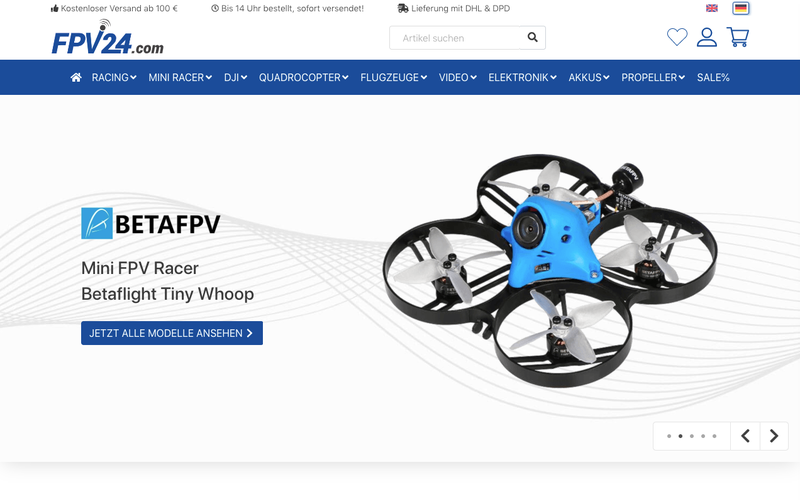The width and height of the screenshot is (800, 504).
Task: Select second carousel dot
Action: tap(680, 436)
